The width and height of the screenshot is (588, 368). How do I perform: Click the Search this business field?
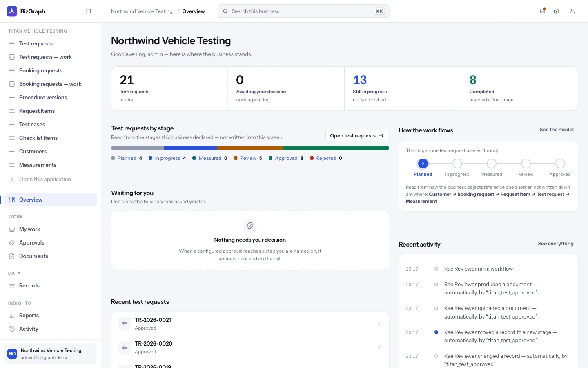pyautogui.click(x=303, y=11)
